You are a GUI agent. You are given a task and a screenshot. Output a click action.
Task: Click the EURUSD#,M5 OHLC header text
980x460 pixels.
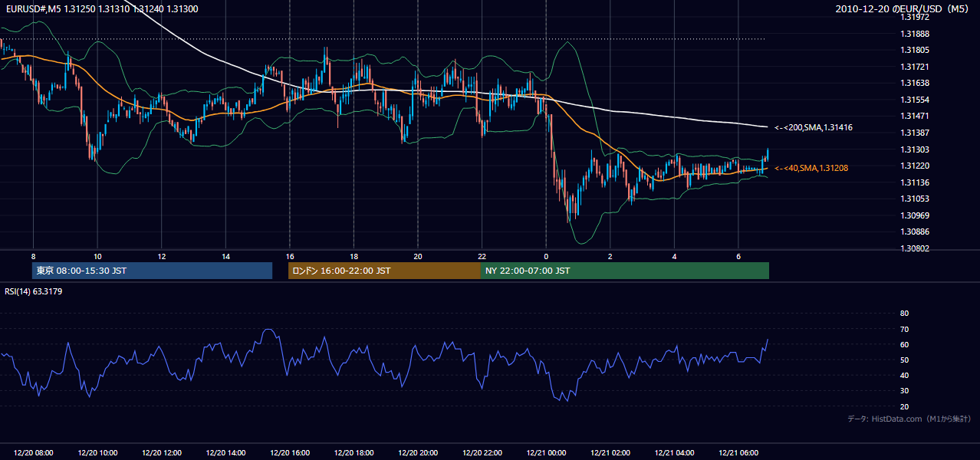coord(101,8)
